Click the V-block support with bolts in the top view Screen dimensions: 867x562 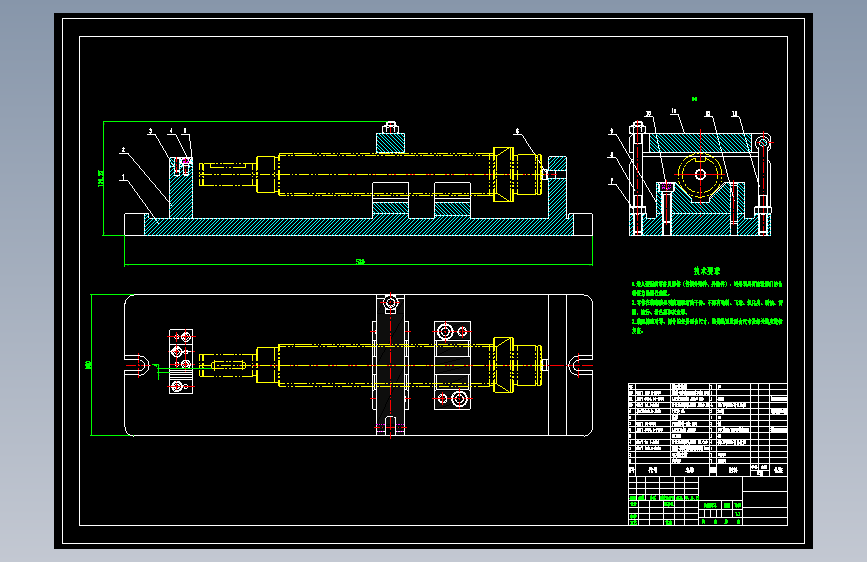coord(452,365)
